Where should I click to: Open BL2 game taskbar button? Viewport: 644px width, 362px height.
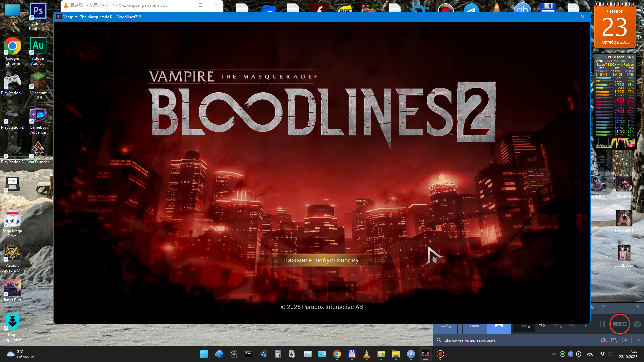tap(425, 354)
